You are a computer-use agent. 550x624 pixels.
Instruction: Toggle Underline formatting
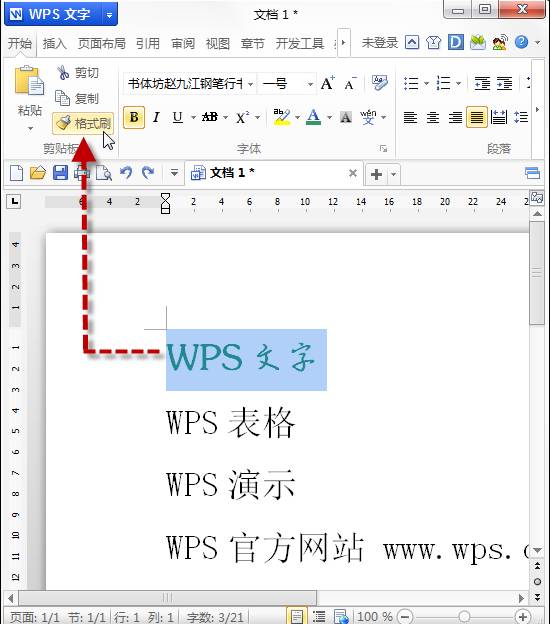177,117
